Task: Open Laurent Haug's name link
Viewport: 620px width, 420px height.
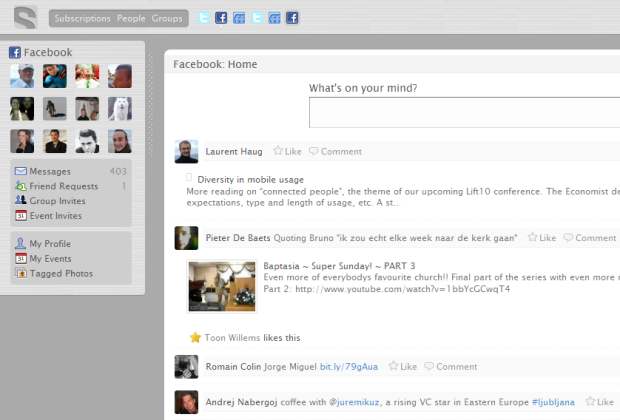Action: pos(234,151)
